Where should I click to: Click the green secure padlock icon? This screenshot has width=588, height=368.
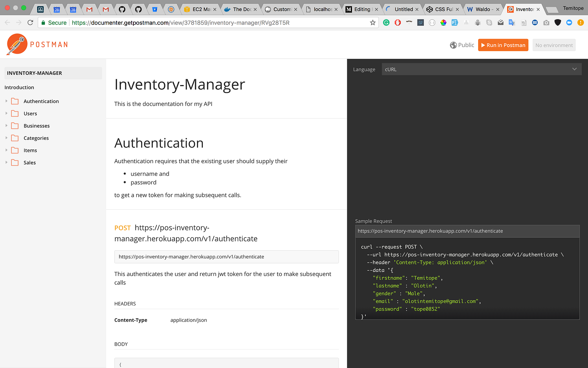point(43,22)
